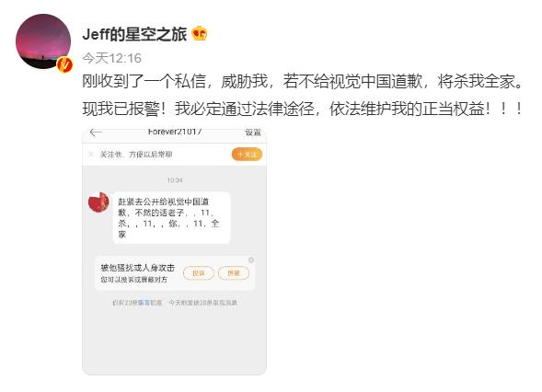Click the orange 关注 follow button
Image resolution: width=542 pixels, height=392 pixels.
pyautogui.click(x=247, y=155)
